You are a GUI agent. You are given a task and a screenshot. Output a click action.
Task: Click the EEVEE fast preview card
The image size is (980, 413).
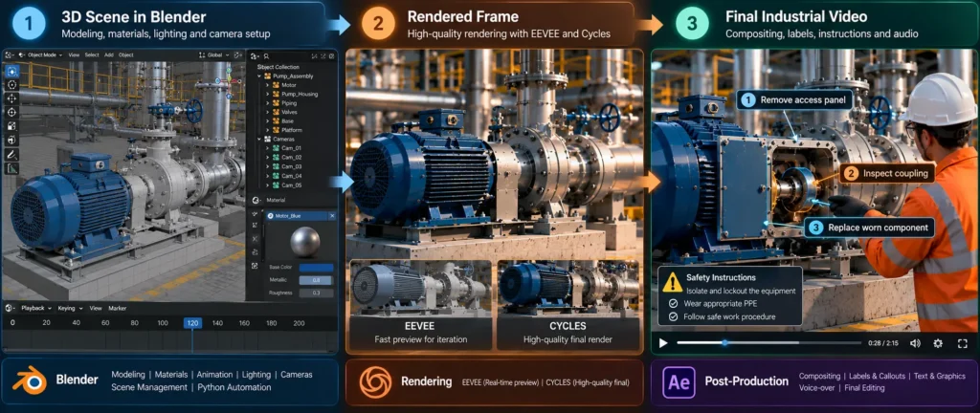[421, 305]
